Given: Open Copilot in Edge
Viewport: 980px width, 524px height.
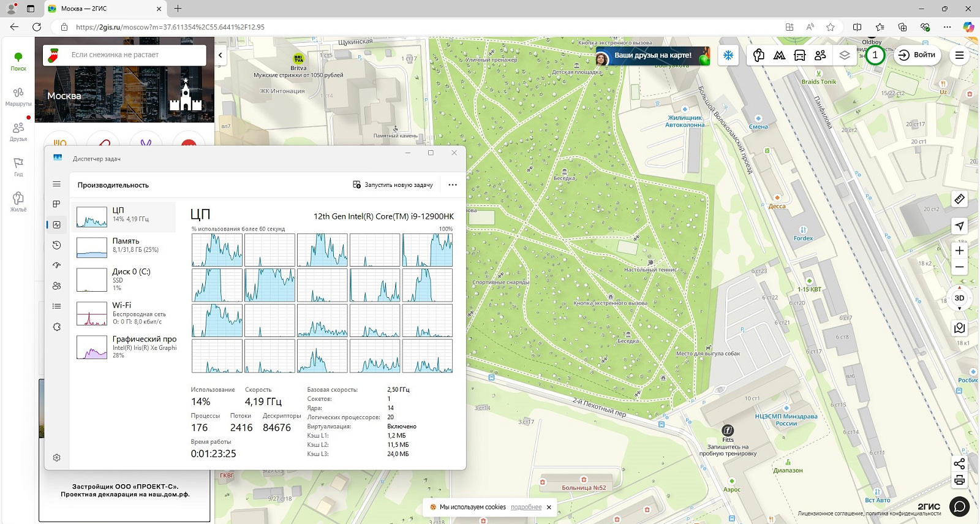Looking at the screenshot, I should click(968, 27).
